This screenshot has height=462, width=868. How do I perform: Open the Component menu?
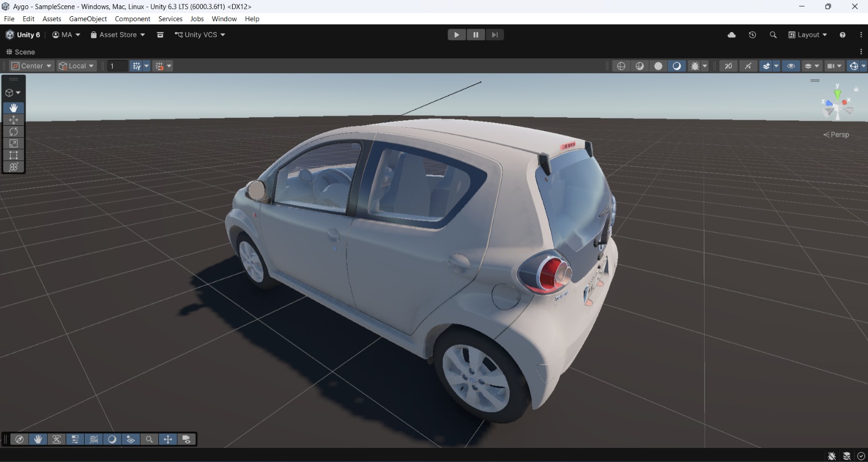click(x=132, y=19)
